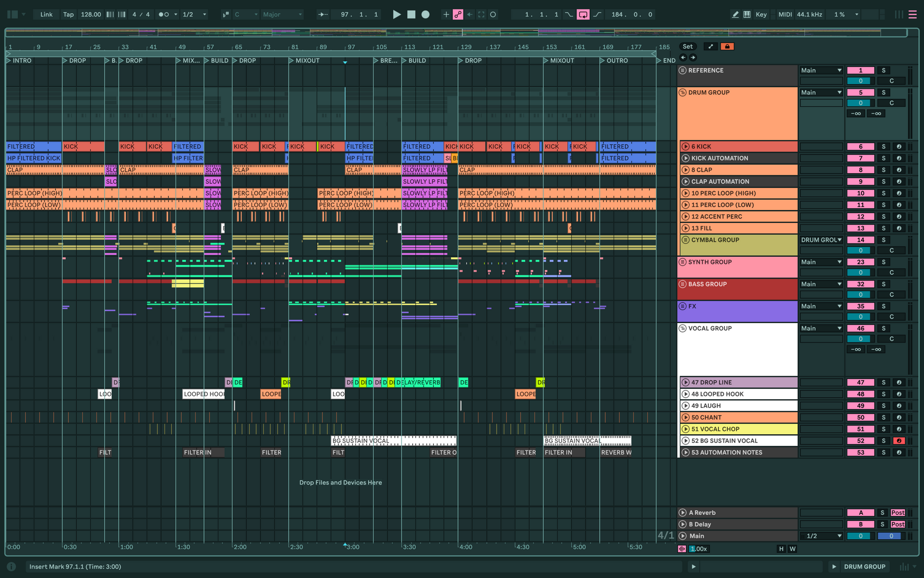
Task: Adjust the Main track blue preview volume slider
Action: pos(891,536)
